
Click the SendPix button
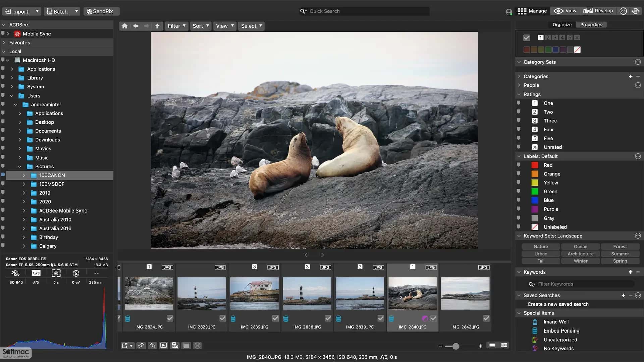(x=101, y=11)
